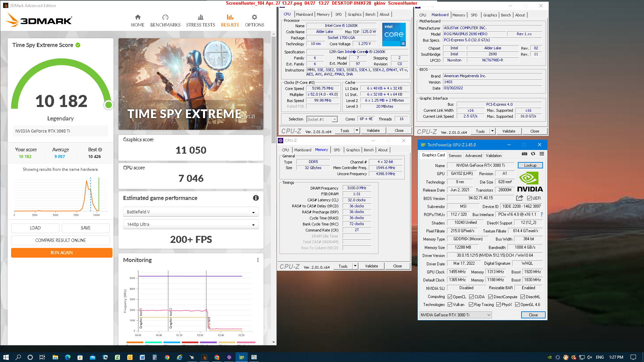Open Windows Start menu
The image size is (644, 362).
coord(6,357)
